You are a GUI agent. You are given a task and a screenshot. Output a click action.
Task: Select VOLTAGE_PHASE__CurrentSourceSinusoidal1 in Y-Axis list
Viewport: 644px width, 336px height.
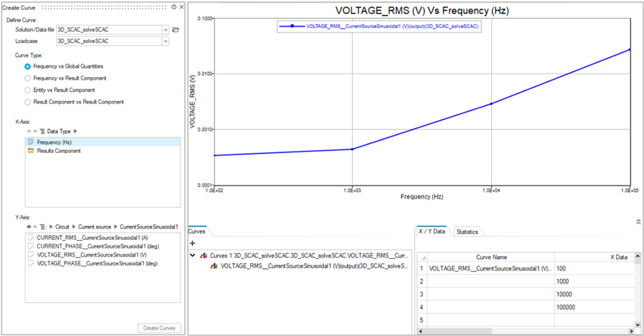pyautogui.click(x=96, y=264)
